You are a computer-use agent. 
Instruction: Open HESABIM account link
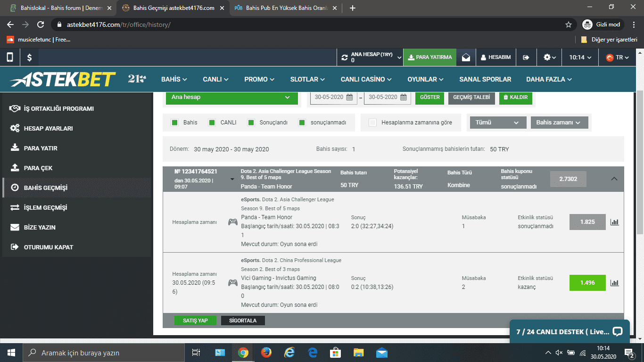click(x=495, y=58)
